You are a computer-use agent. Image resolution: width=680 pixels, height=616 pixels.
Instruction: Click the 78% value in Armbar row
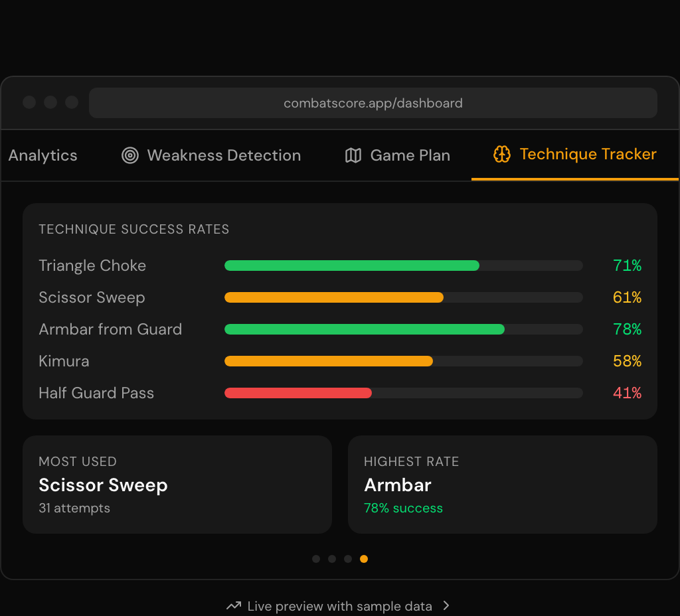pyautogui.click(x=627, y=329)
